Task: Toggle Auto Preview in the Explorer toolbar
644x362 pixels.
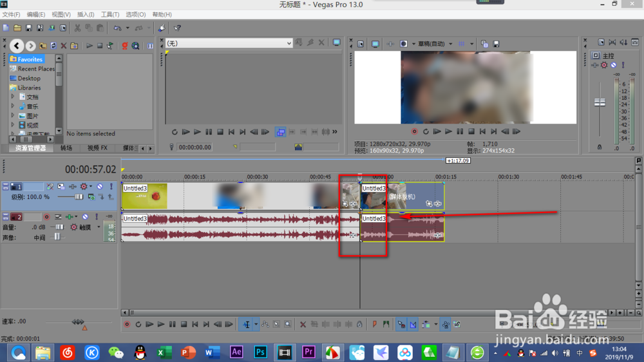Action: (x=109, y=46)
